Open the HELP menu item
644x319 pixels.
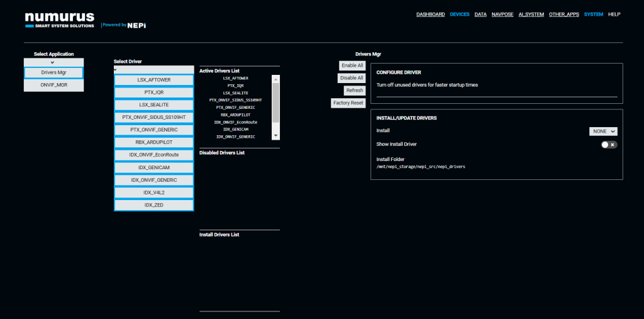pos(614,14)
